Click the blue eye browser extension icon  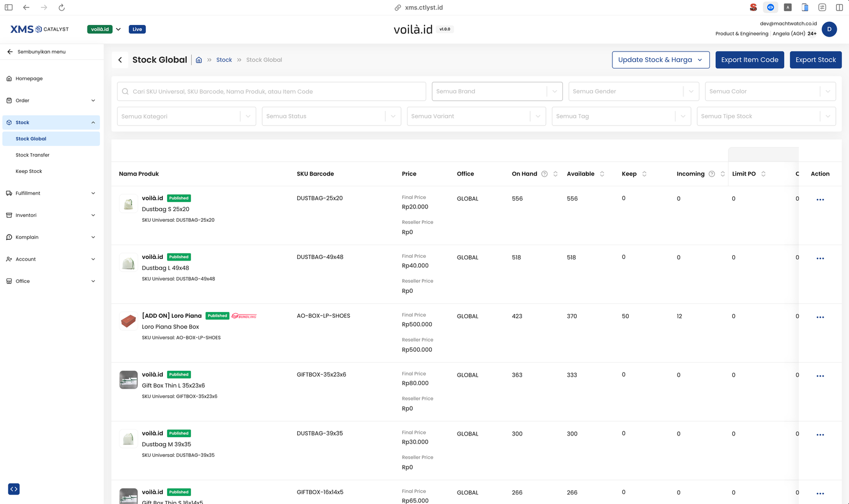point(770,7)
